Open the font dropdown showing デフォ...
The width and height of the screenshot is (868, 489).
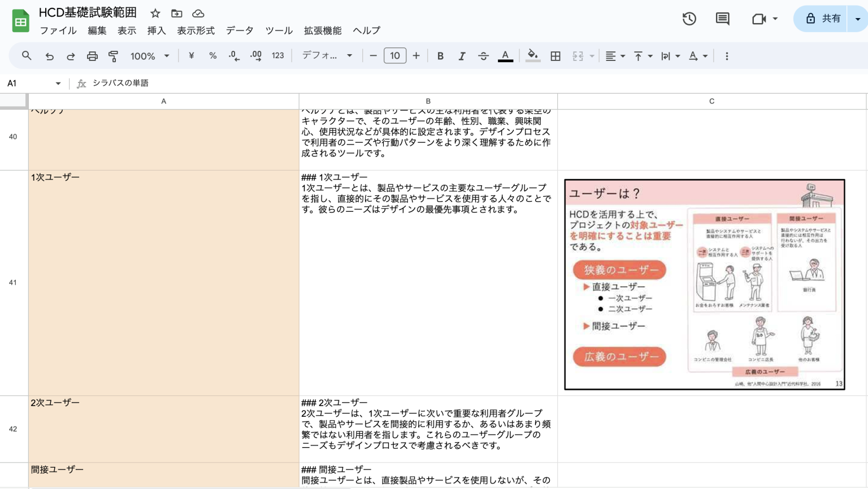[326, 56]
